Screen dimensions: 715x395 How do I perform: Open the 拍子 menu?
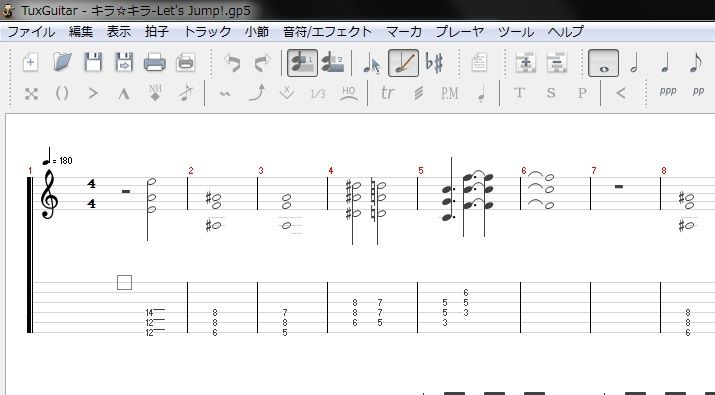[156, 31]
